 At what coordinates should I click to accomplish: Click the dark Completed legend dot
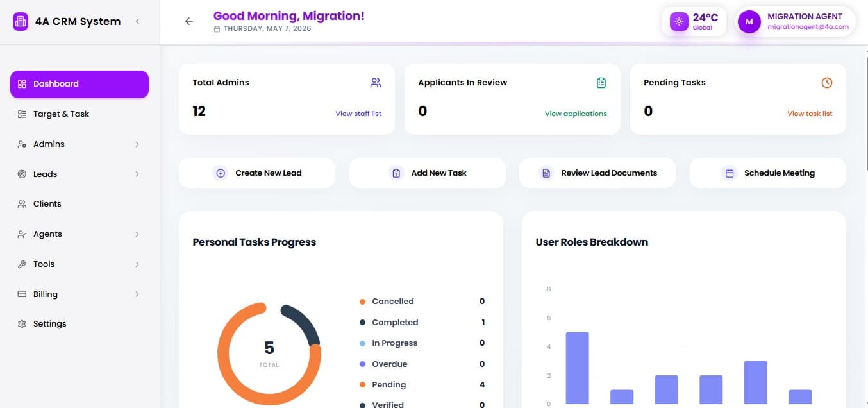362,323
